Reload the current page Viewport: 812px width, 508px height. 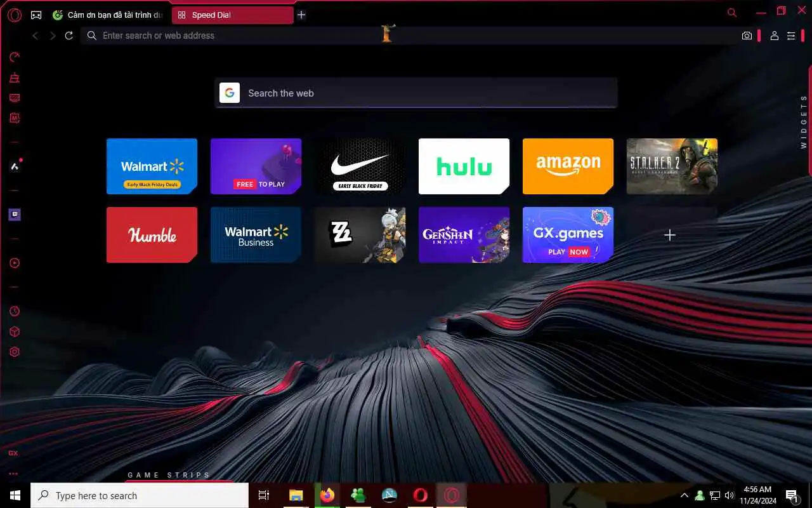tap(69, 36)
